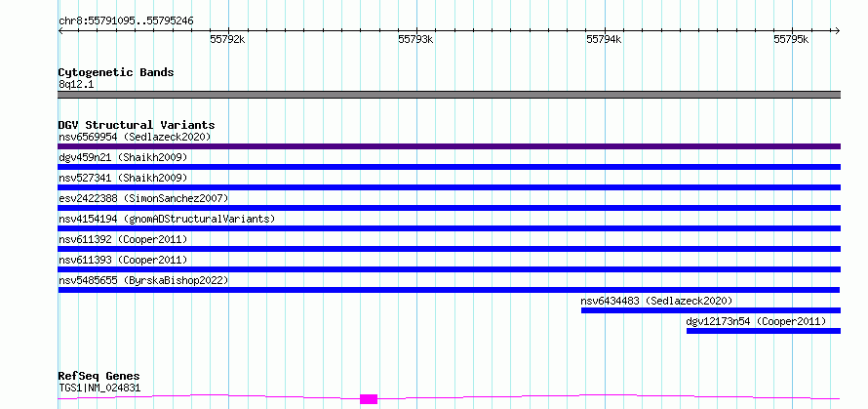Click the 55795k ruler tick label
868x409 pixels.
[792, 39]
